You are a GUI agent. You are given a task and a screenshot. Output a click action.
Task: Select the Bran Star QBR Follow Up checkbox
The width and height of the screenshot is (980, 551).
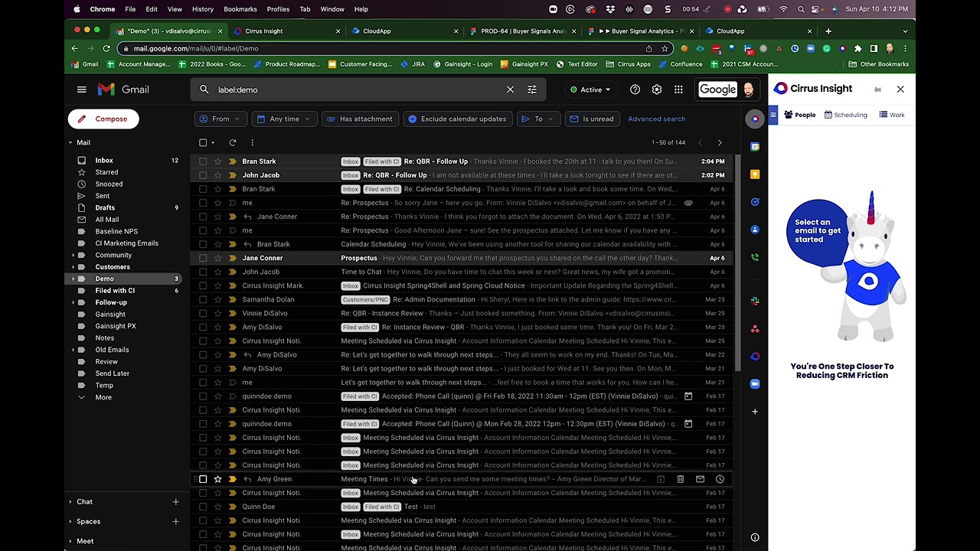[203, 161]
